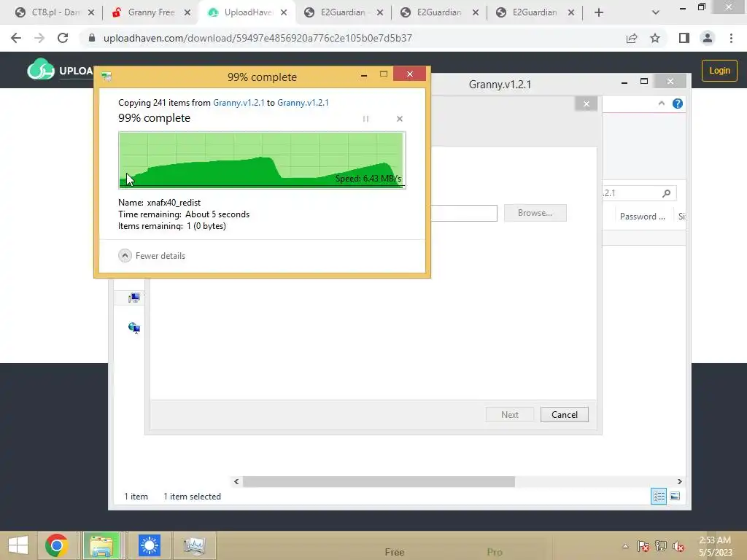The image size is (747, 560).
Task: Pause the file copy operation
Action: pyautogui.click(x=365, y=119)
